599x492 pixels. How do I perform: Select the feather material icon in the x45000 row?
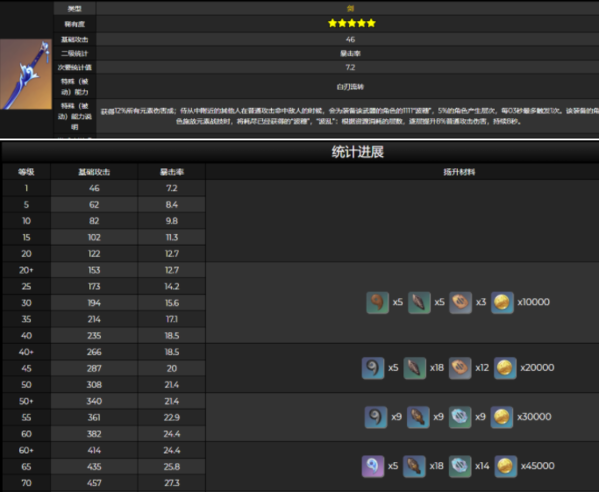414,466
